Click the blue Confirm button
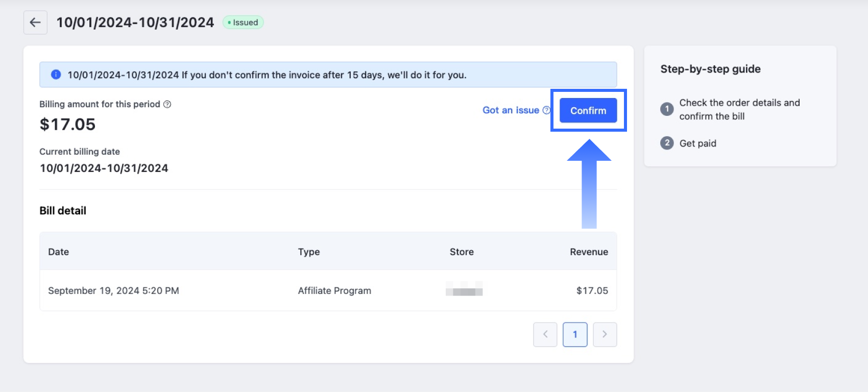Viewport: 868px width, 392px height. click(588, 110)
